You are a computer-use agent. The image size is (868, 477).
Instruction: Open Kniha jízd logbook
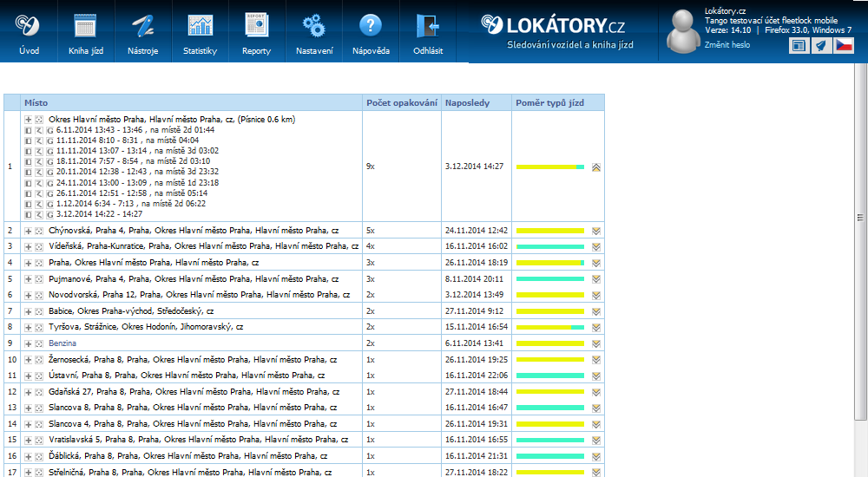[x=85, y=32]
